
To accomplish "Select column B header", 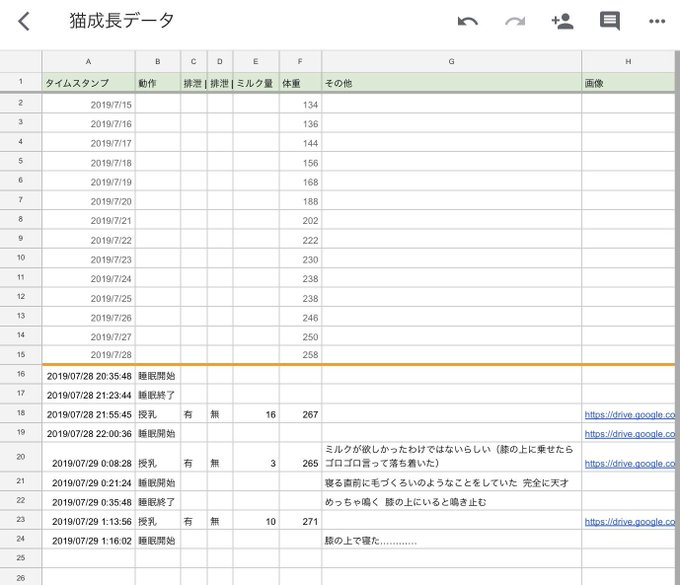I will pyautogui.click(x=158, y=62).
